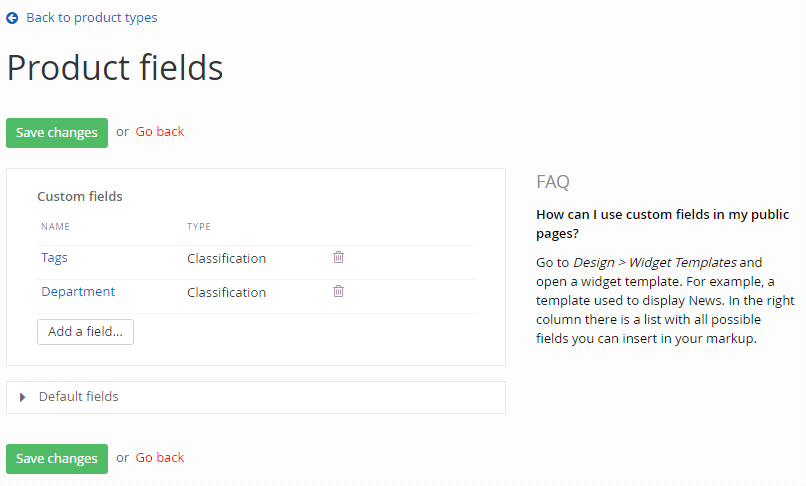Expand Default fields using the triangle arrow
This screenshot has height=486, width=806.
22,397
